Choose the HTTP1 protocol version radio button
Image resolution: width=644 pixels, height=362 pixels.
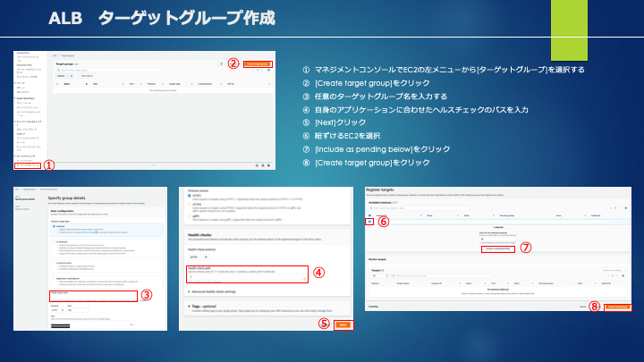(x=190, y=196)
